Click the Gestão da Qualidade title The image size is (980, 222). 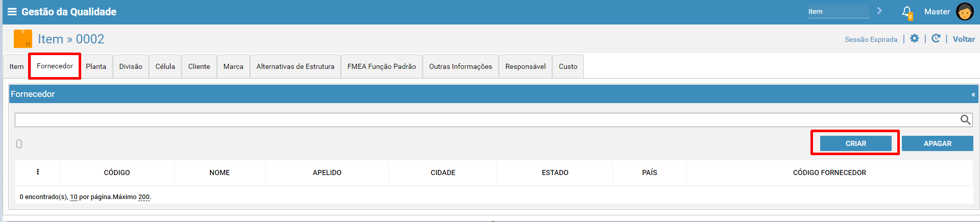coord(69,12)
